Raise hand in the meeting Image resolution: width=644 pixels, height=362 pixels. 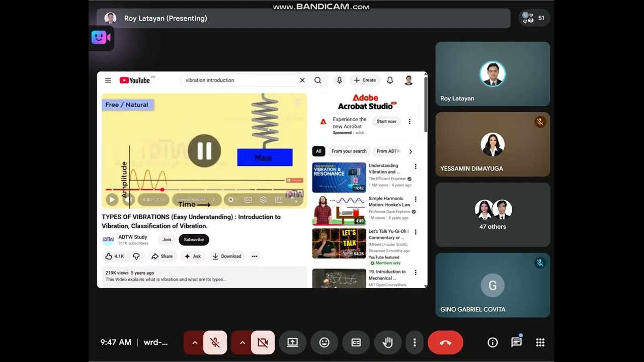pyautogui.click(x=388, y=342)
